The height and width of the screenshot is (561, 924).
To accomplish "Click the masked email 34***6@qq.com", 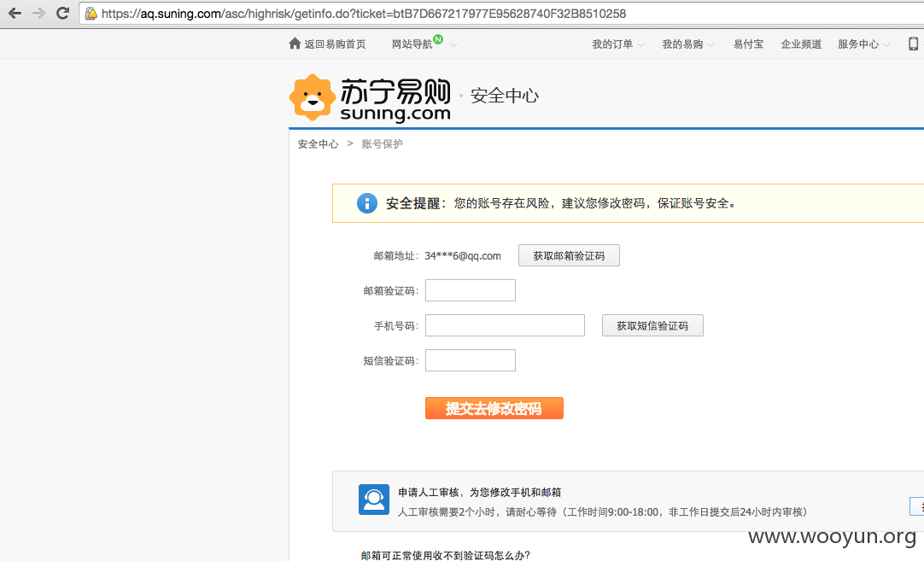I will click(463, 256).
